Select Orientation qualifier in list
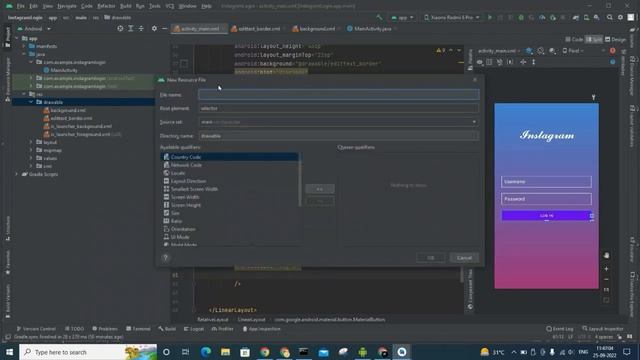This screenshot has height=360, width=640. (x=230, y=229)
